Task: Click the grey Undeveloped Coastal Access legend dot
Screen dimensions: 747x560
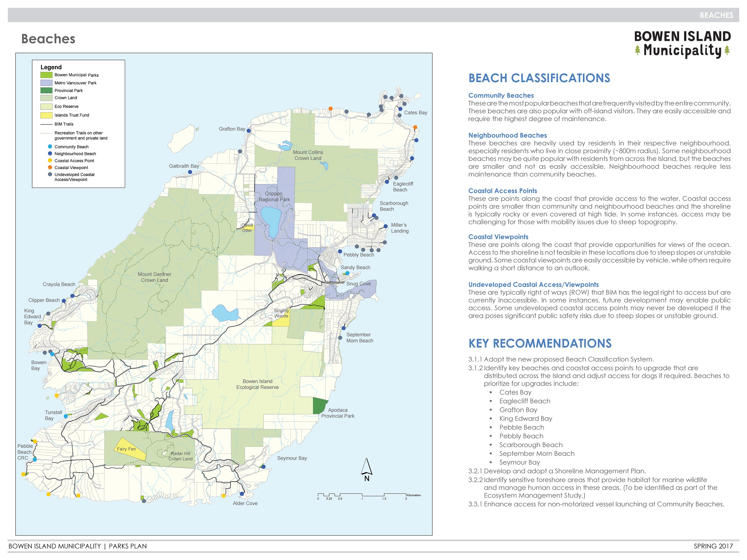Action: click(50, 175)
